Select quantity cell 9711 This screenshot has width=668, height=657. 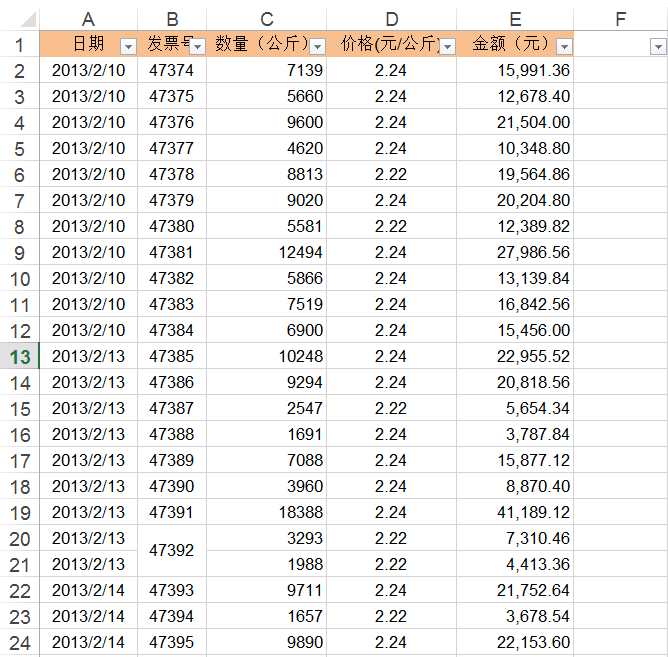[x=267, y=590]
